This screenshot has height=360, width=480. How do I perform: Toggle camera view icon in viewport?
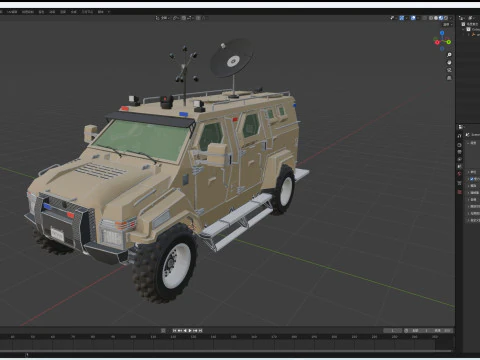pyautogui.click(x=449, y=70)
